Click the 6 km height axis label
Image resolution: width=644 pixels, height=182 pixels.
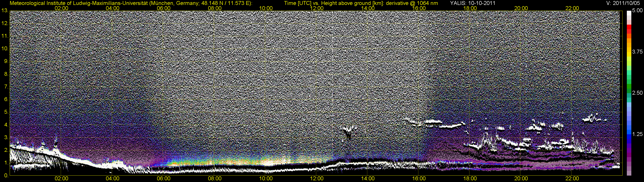point(6,100)
